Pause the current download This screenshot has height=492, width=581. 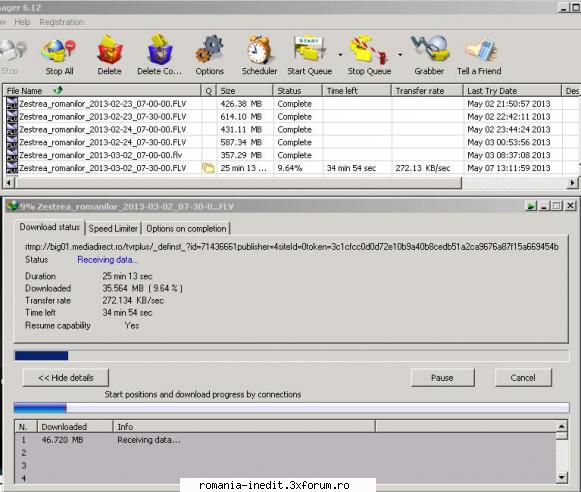click(442, 378)
